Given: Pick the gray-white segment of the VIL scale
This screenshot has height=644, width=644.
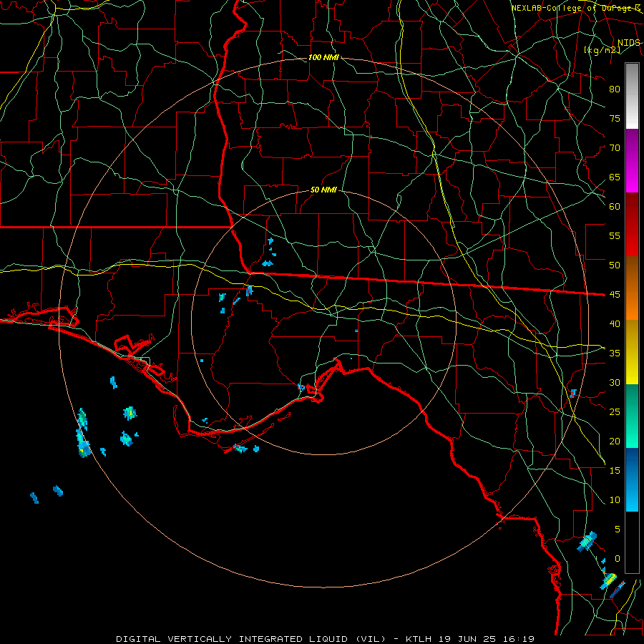Looking at the screenshot, I should click(x=632, y=96).
